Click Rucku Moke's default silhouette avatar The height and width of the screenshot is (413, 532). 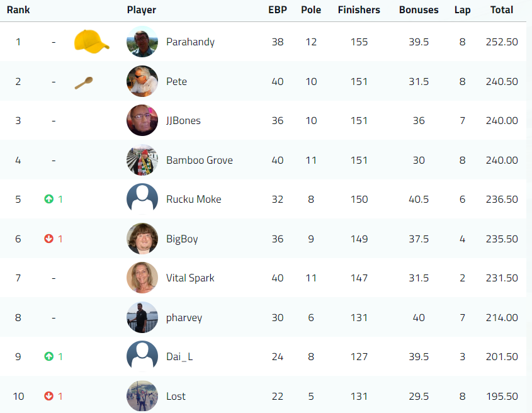(142, 200)
